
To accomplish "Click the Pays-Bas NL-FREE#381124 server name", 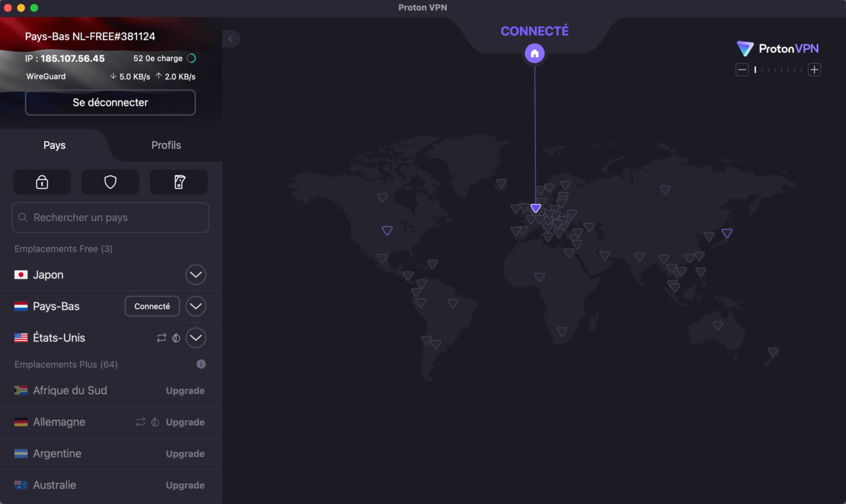I will 90,37.
